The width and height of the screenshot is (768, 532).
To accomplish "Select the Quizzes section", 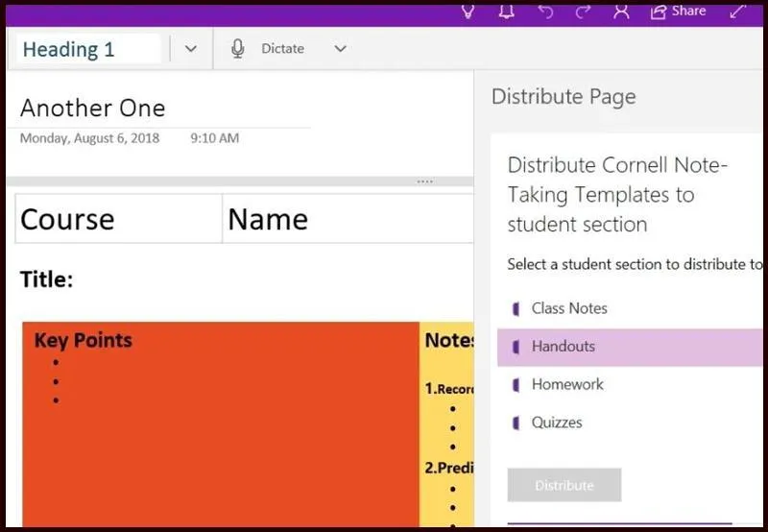I will click(x=630, y=423).
